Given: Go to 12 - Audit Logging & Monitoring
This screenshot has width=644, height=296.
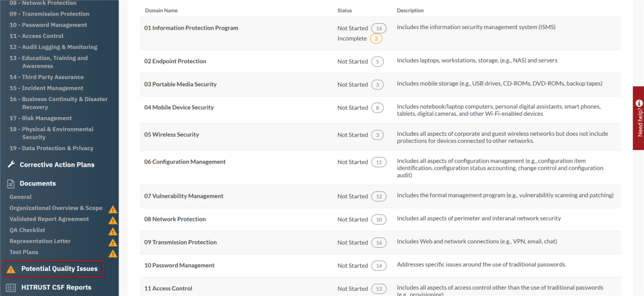Looking at the screenshot, I should click(53, 47).
